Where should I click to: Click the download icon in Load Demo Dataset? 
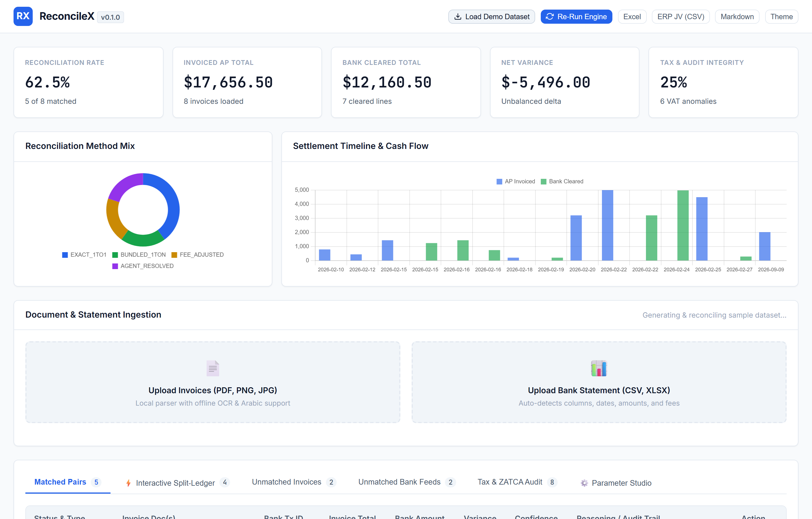pyautogui.click(x=458, y=17)
